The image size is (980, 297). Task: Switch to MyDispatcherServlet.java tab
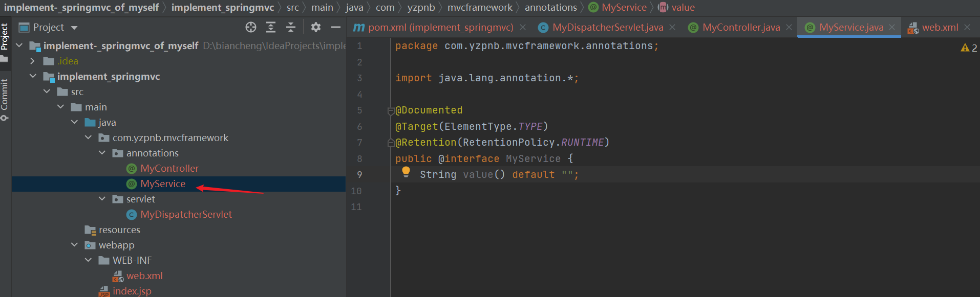tap(608, 27)
